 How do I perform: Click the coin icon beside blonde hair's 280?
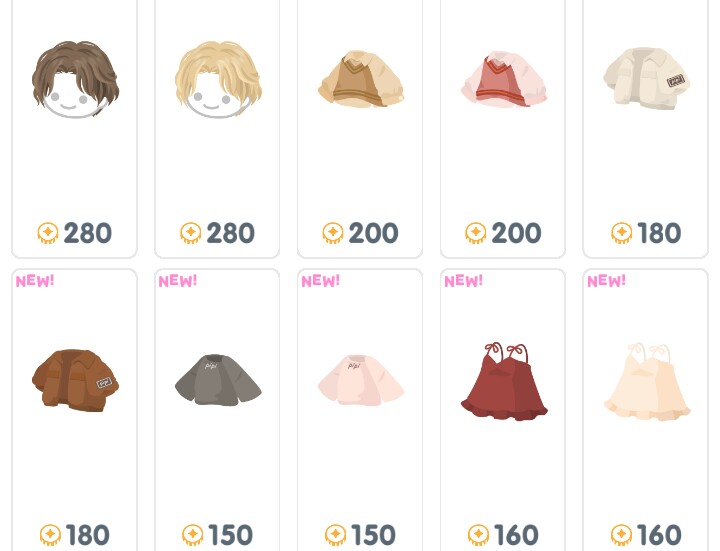pyautogui.click(x=191, y=233)
